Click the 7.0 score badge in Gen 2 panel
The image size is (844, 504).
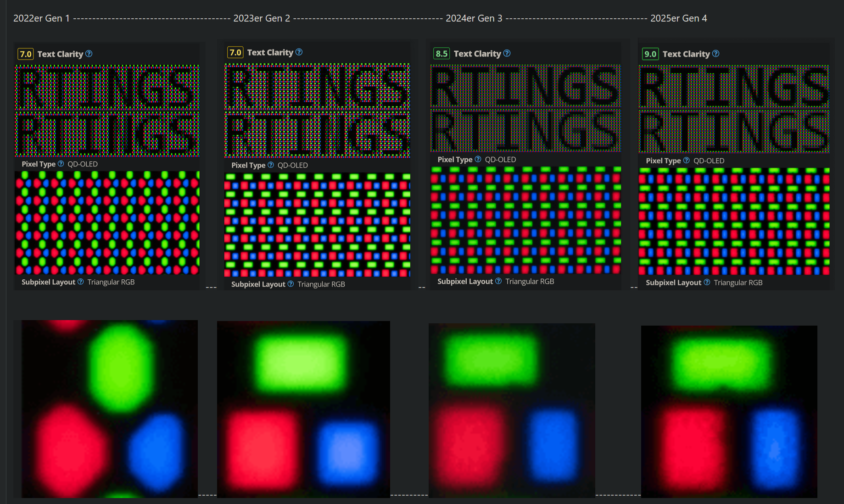(x=235, y=53)
